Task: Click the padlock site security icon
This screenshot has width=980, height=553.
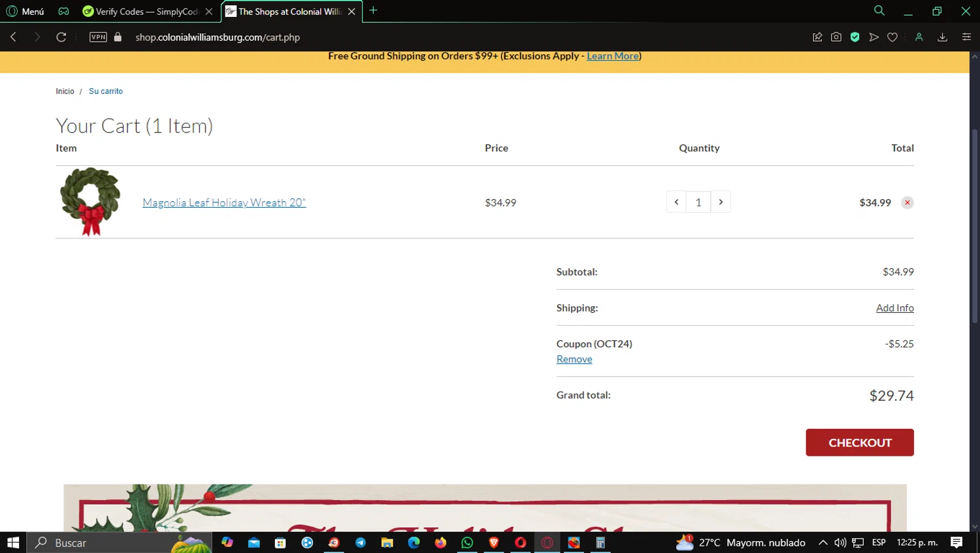Action: pos(118,37)
